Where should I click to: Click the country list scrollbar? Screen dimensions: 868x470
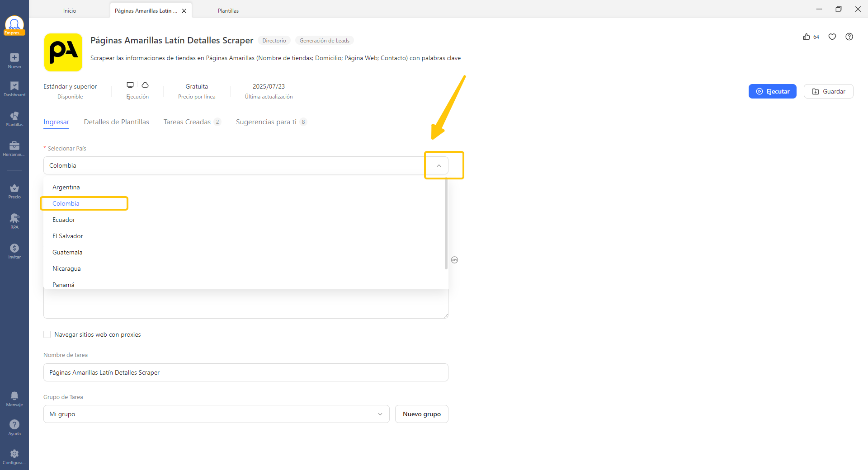tap(446, 224)
